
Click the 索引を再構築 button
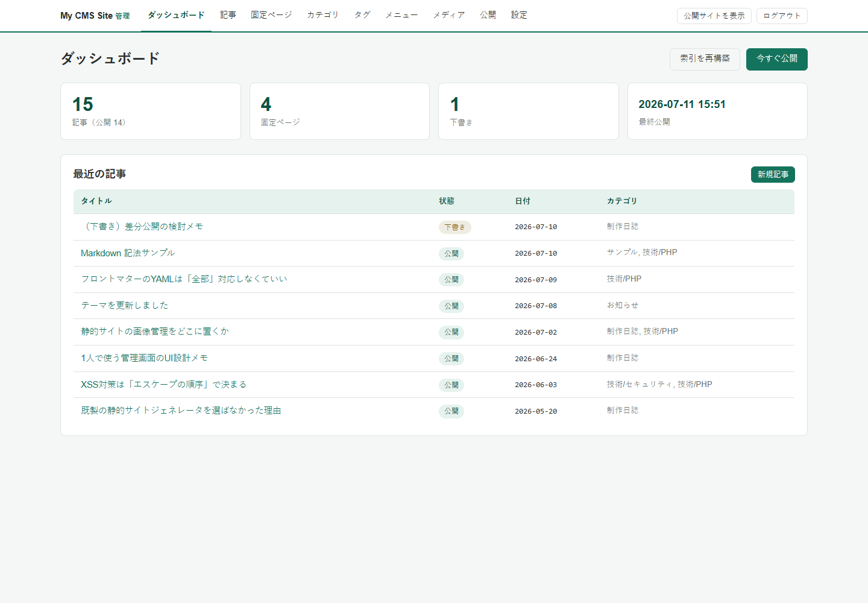pyautogui.click(x=705, y=59)
